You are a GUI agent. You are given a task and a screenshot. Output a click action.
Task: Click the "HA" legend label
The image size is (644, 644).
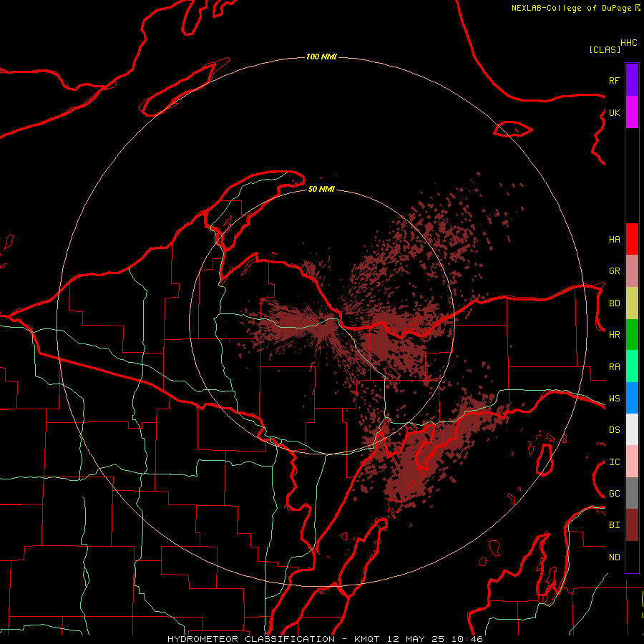614,240
